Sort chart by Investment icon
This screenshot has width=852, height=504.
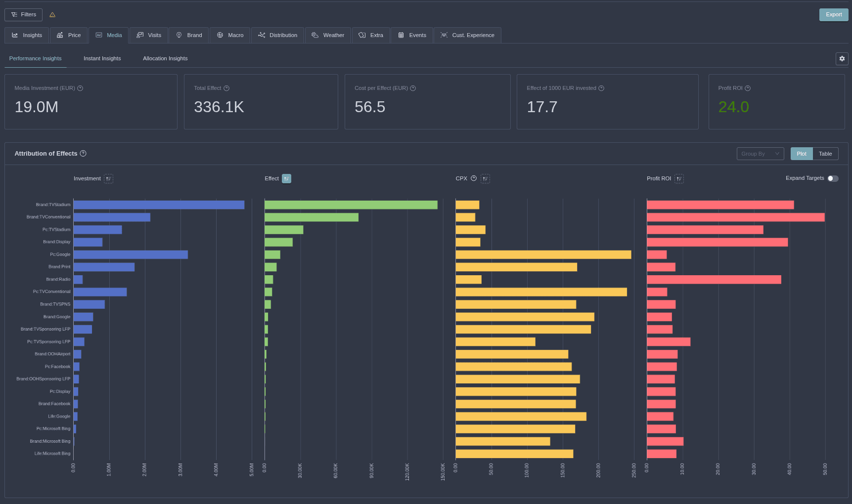click(108, 179)
